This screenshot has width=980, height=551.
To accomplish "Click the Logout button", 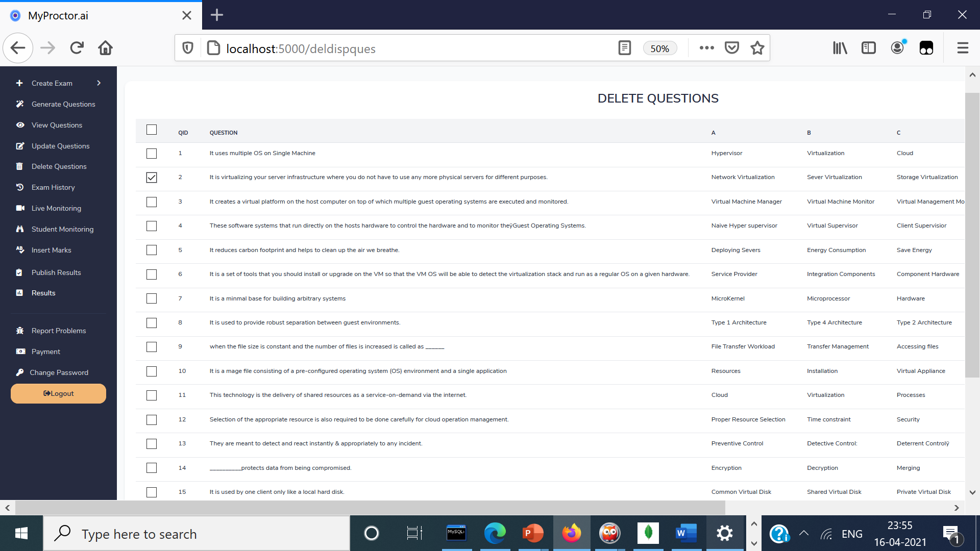I will tap(58, 393).
